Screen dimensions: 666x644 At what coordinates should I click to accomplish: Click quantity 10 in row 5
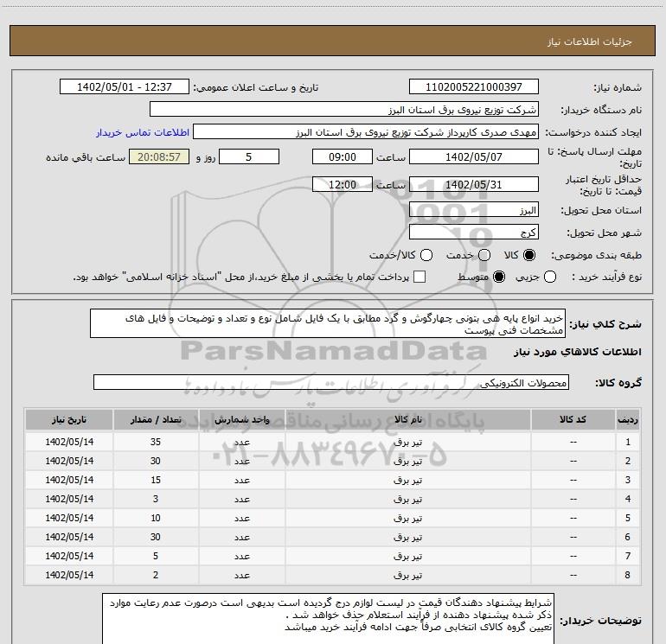pyautogui.click(x=156, y=519)
